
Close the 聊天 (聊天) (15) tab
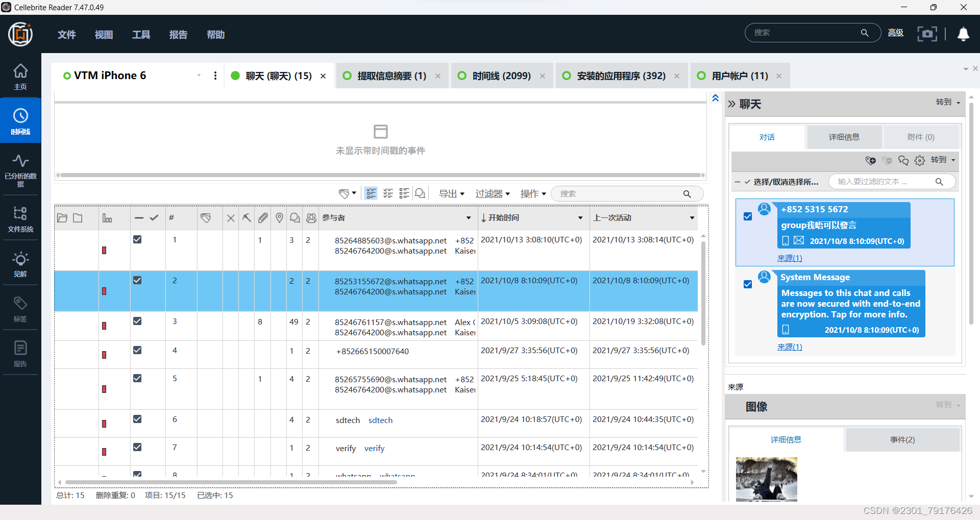tap(323, 76)
